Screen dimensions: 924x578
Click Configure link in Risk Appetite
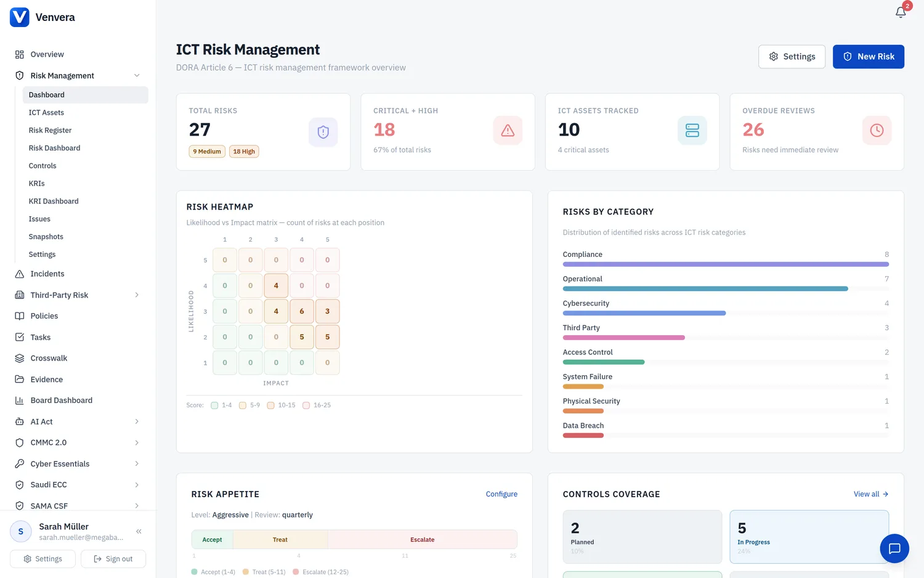501,494
